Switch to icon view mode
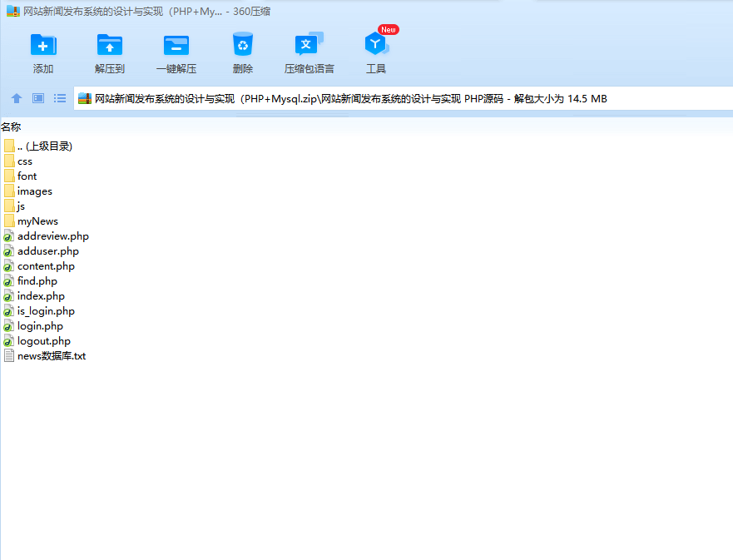733x560 pixels. [x=38, y=98]
